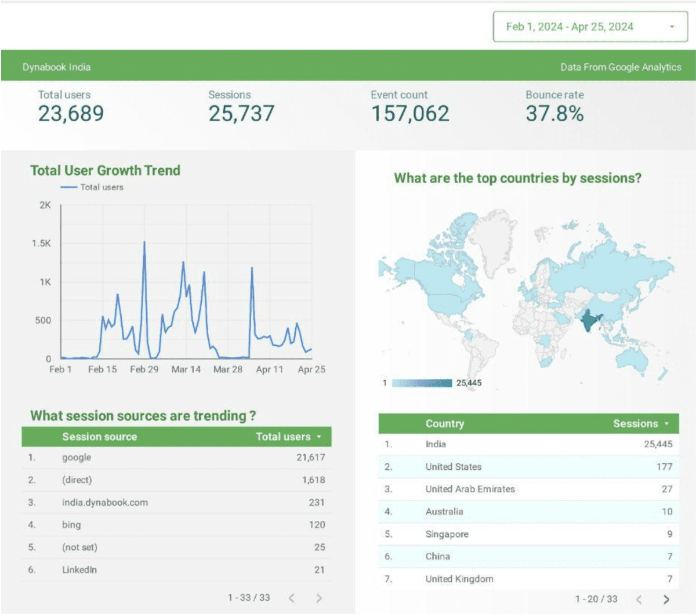Click the Feb 1, 2024 - Apr 25, 2024 date selector
Screen dimensions: 696x616
click(x=590, y=27)
